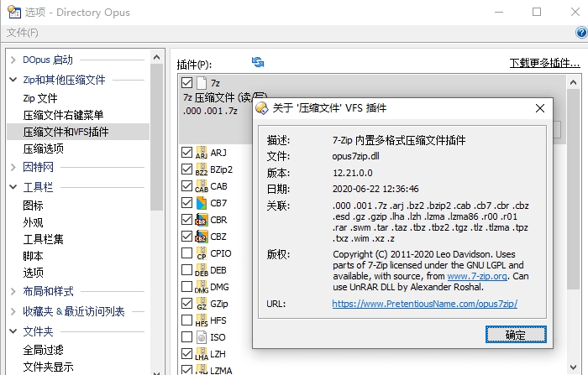Disable the CAB plugin checkbox
This screenshot has width=588, height=375.
coord(186,186)
